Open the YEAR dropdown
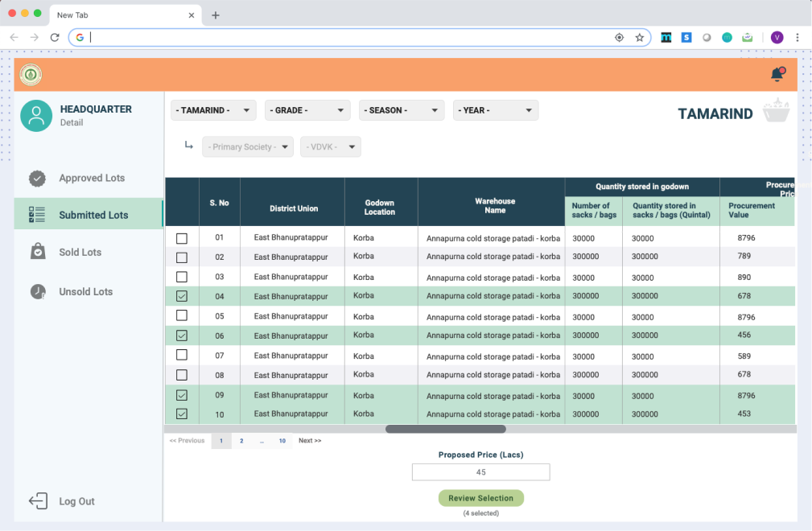This screenshot has width=812, height=531. pos(496,110)
